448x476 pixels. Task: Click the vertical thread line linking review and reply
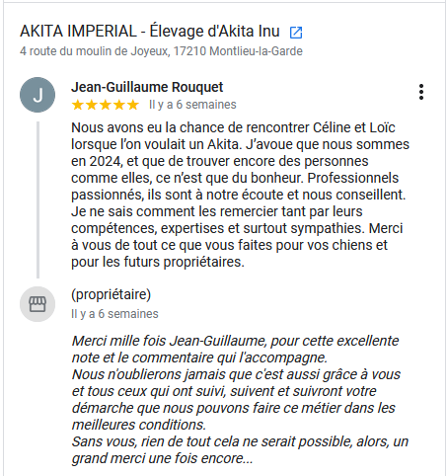(37, 199)
